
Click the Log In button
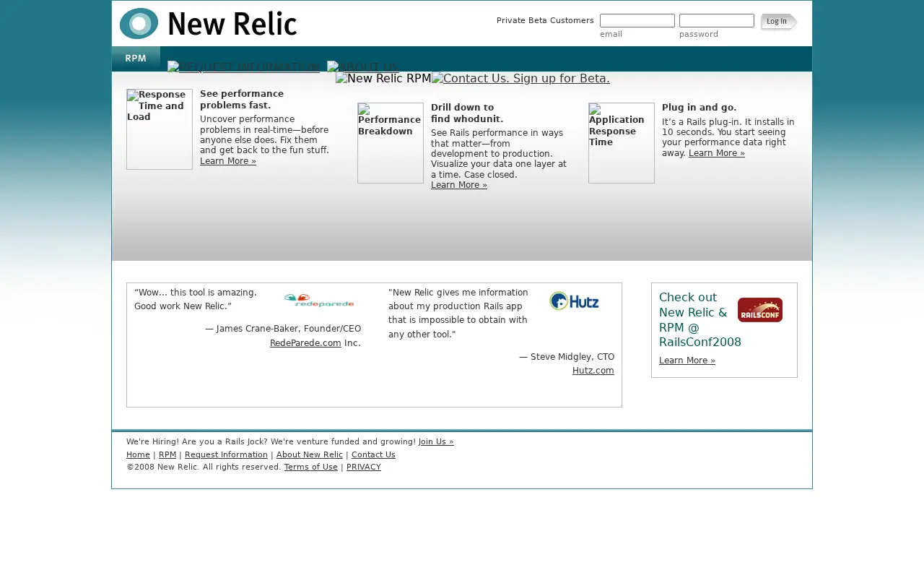(x=778, y=22)
